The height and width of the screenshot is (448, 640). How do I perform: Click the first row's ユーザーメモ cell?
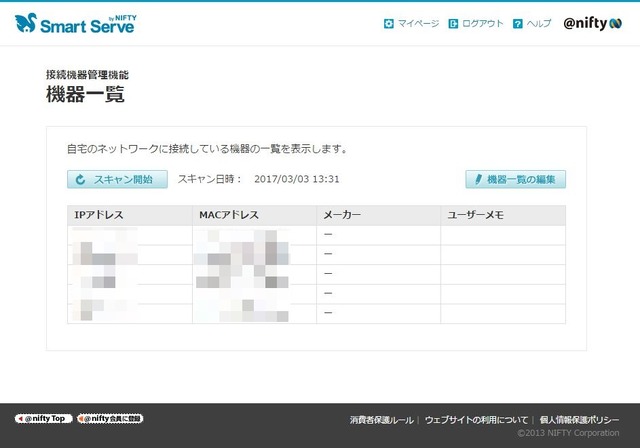502,235
